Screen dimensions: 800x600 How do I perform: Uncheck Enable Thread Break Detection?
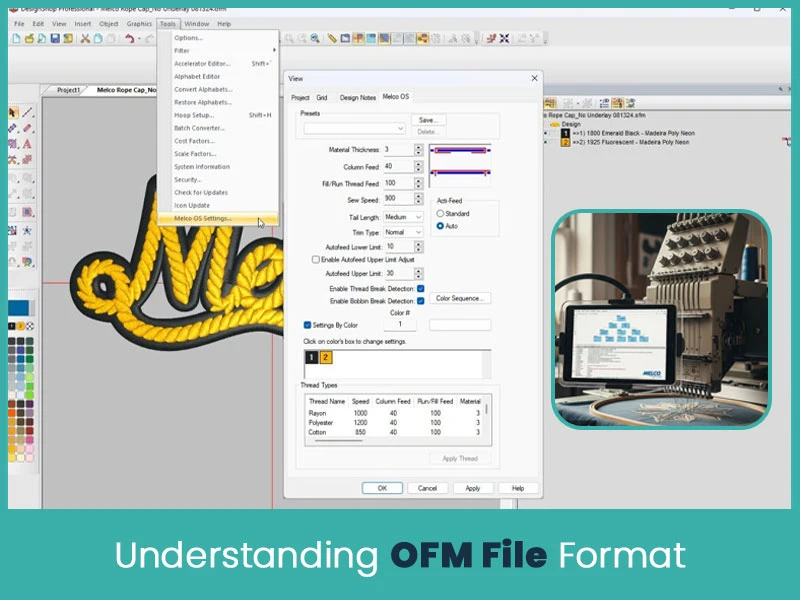pos(420,288)
